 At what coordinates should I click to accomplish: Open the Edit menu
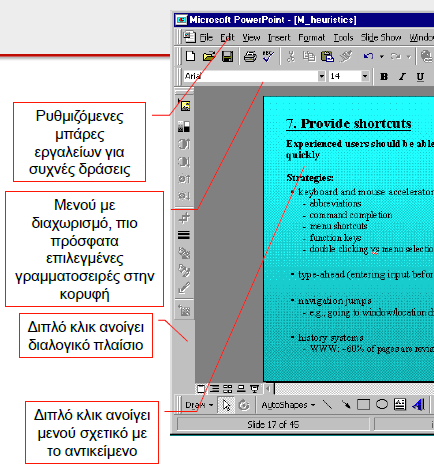coord(227,38)
